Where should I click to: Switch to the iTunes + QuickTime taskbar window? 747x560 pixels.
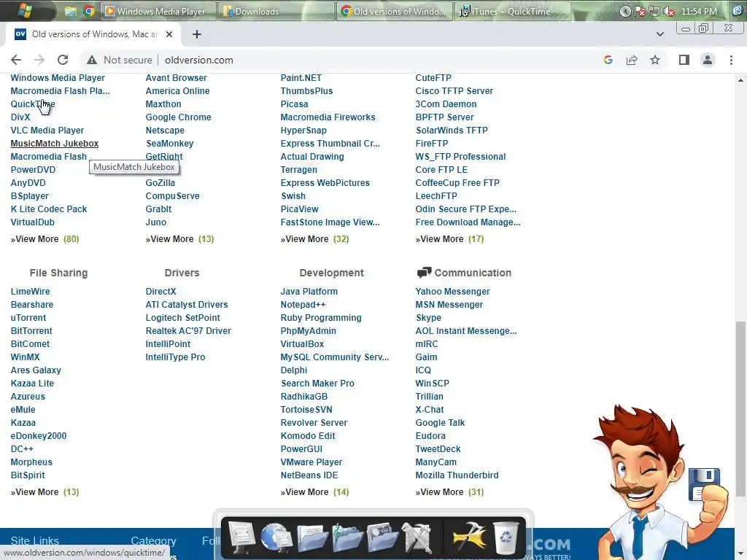coord(513,11)
